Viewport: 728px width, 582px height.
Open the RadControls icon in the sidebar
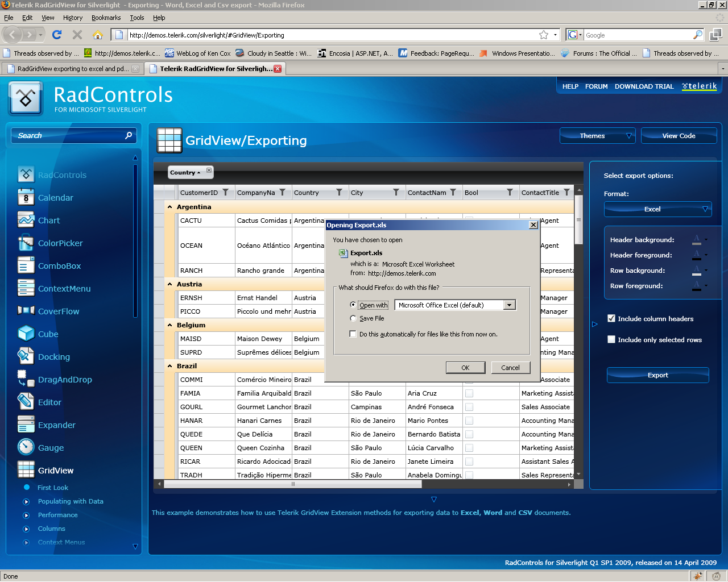coord(26,174)
